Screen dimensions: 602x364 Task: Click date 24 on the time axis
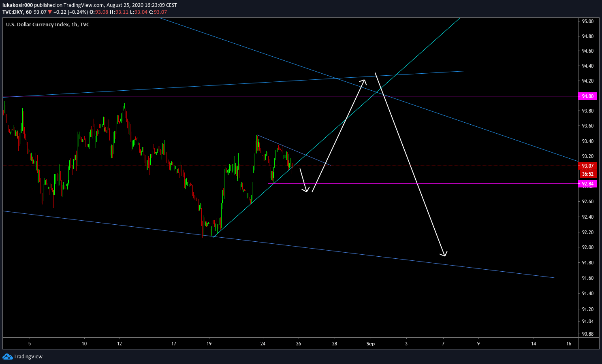pyautogui.click(x=263, y=344)
